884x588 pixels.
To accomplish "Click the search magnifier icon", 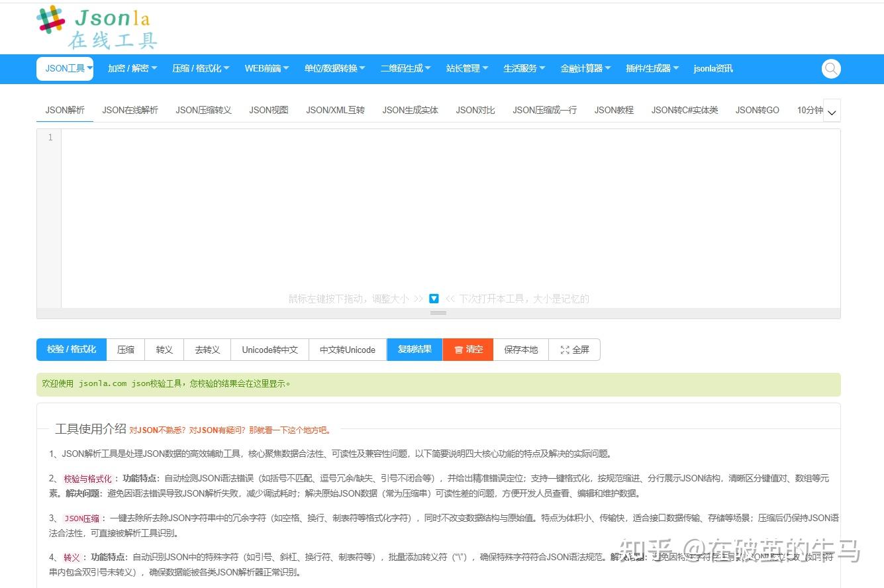I will [x=831, y=68].
